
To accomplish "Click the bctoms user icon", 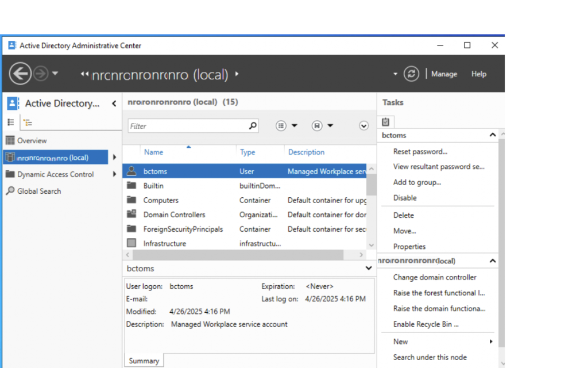I will pyautogui.click(x=131, y=171).
